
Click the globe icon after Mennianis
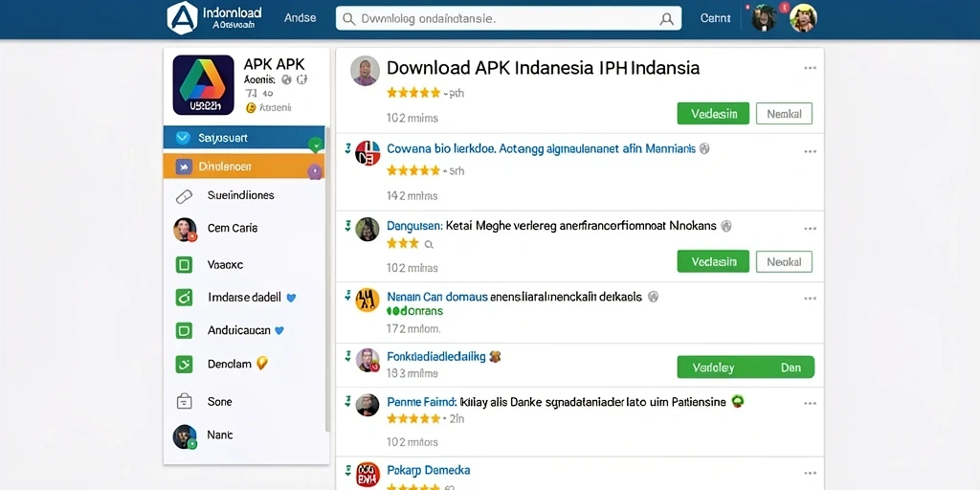click(703, 148)
